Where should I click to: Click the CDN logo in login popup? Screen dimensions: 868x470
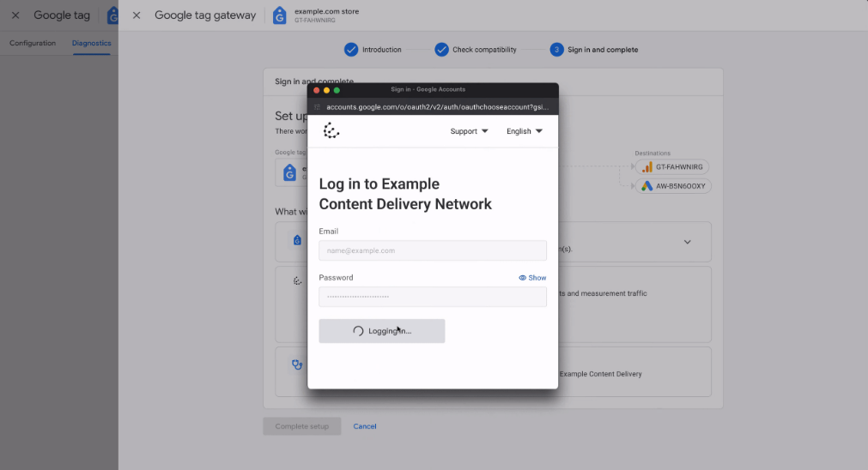coord(331,130)
